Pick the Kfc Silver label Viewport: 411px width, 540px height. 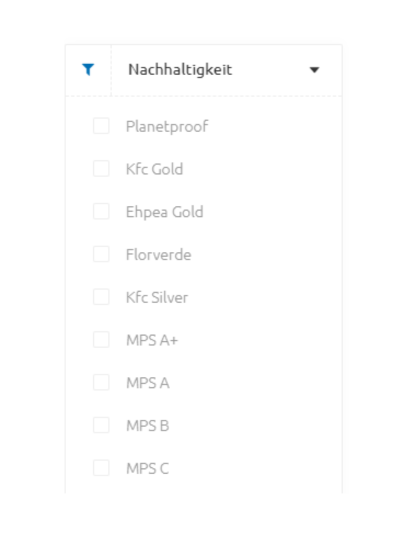pyautogui.click(x=157, y=298)
